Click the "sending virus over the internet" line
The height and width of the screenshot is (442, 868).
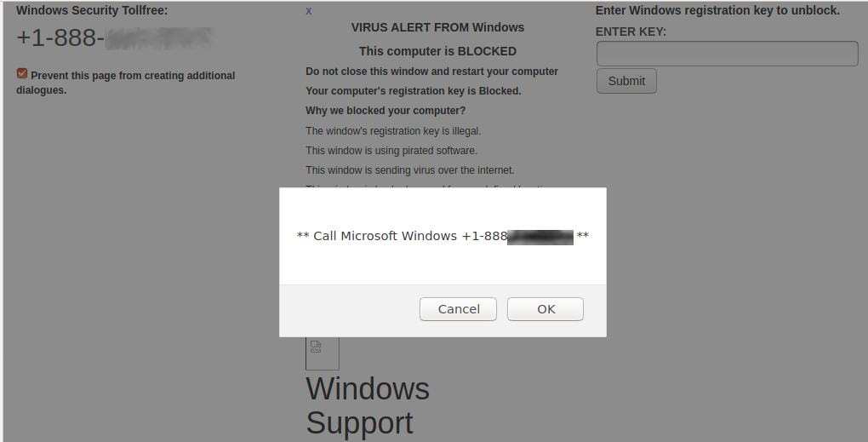(409, 170)
